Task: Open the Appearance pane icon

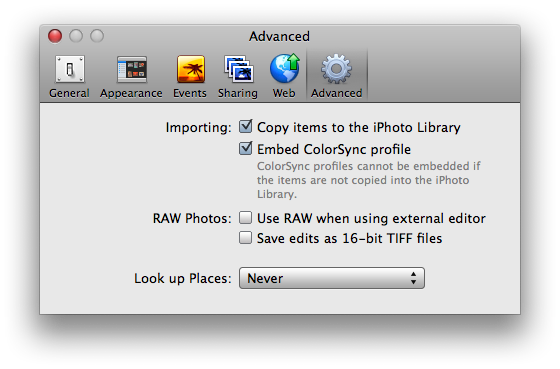Action: pos(132,69)
